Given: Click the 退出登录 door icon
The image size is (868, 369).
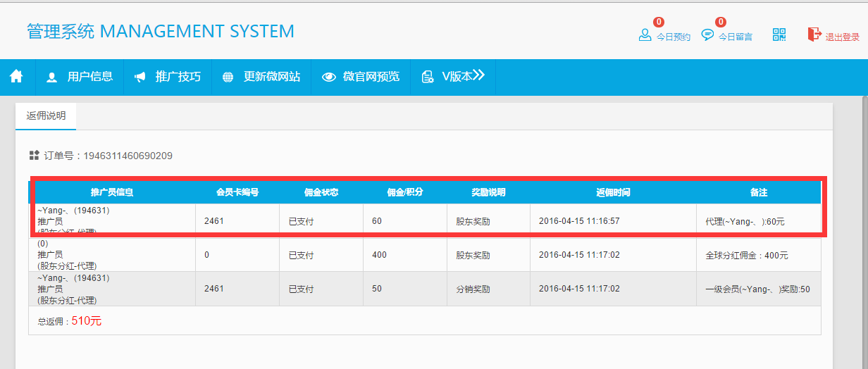Looking at the screenshot, I should coord(814,35).
